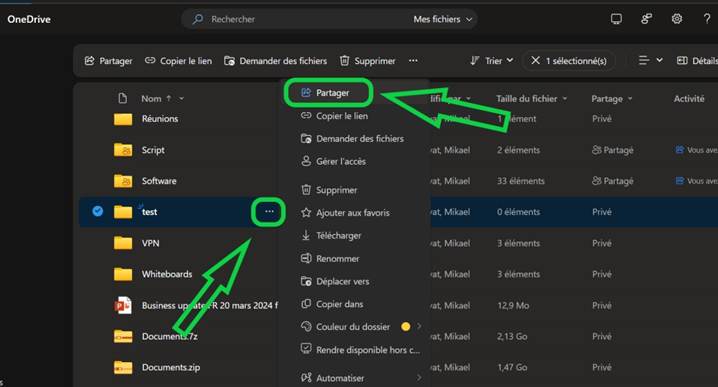Click Partagé status on the Software row
The height and width of the screenshot is (387, 718).
click(x=613, y=181)
